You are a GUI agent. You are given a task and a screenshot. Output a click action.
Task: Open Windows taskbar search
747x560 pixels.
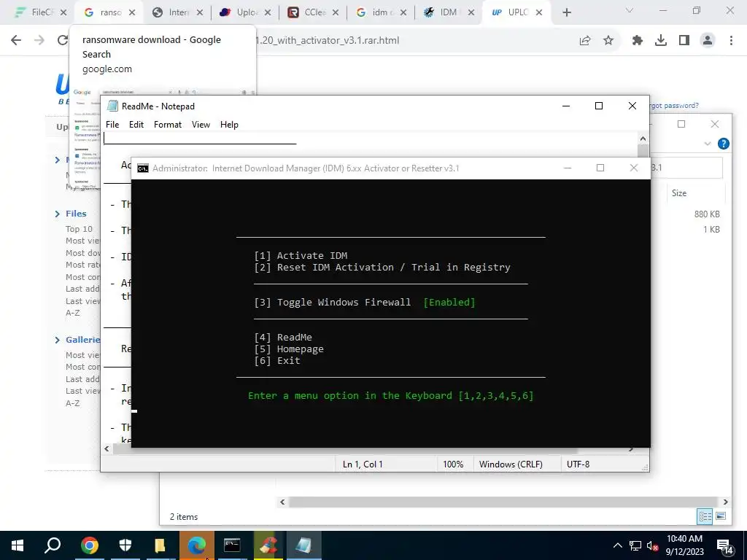[53, 545]
